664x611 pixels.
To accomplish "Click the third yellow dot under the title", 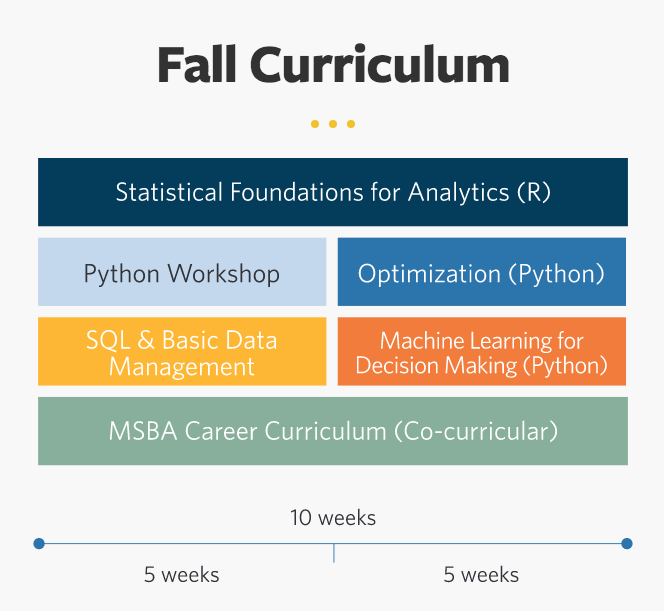I will click(351, 124).
